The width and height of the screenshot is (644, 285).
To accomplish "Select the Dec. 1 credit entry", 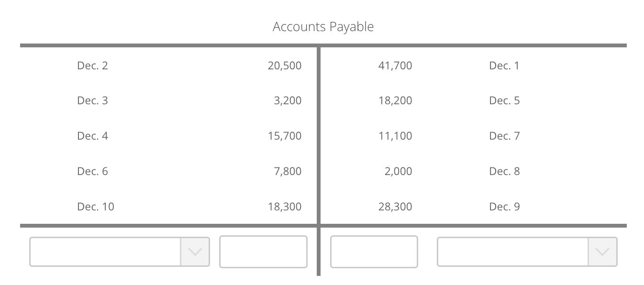I will click(x=504, y=66).
